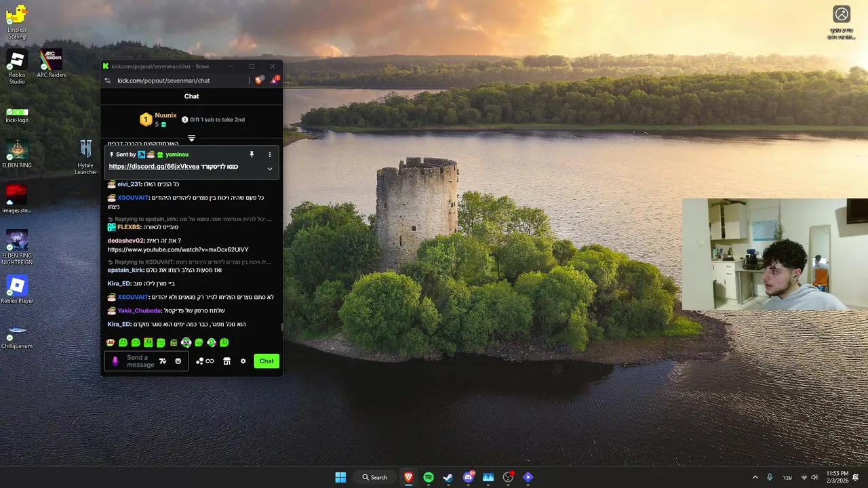The height and width of the screenshot is (488, 868).
Task: Select the kick-logo desktop file
Action: point(17,114)
